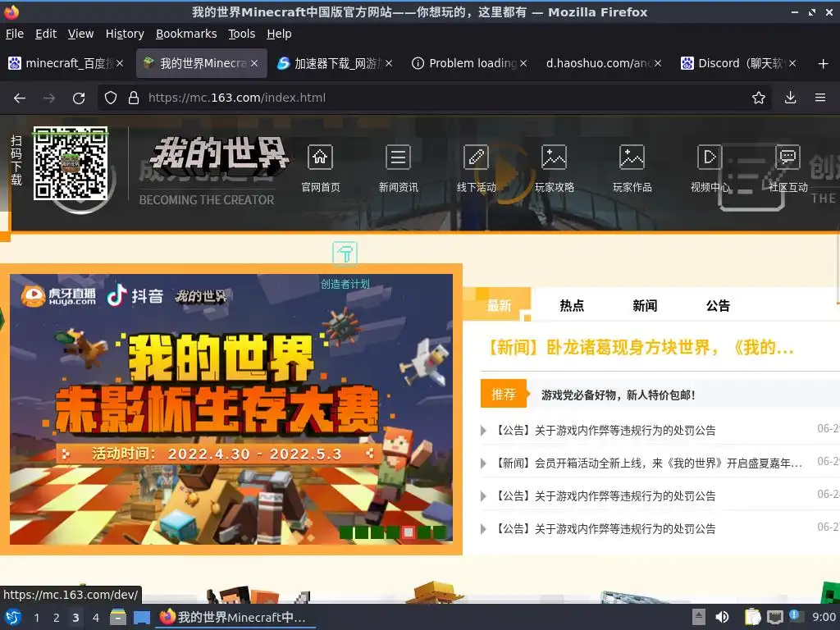Close the minecraft_百度 tab
This screenshot has width=840, height=630.
pos(120,63)
